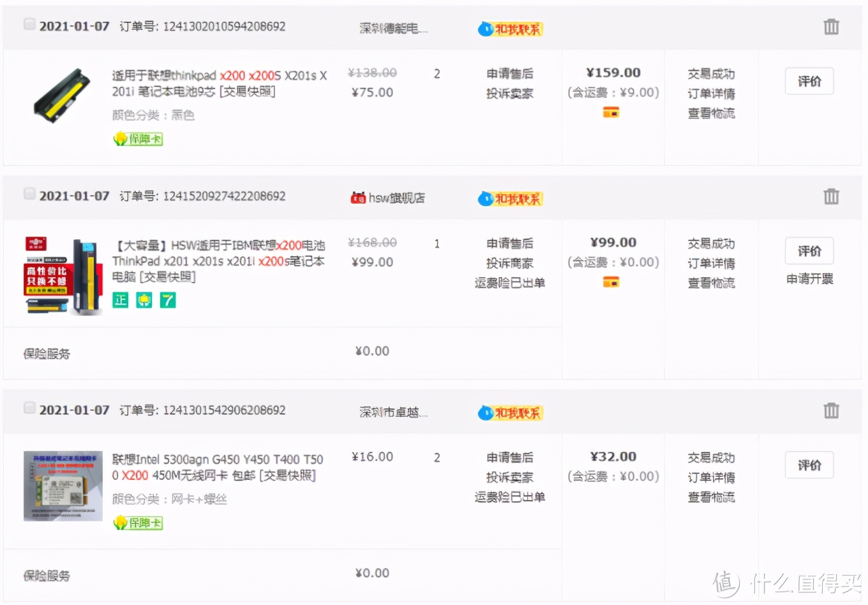Click 评价 button for wireless card order
This screenshot has height=605, width=868.
809,465
